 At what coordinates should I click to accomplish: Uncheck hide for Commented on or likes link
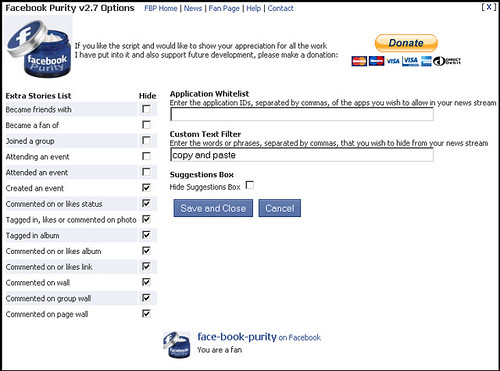pos(146,266)
